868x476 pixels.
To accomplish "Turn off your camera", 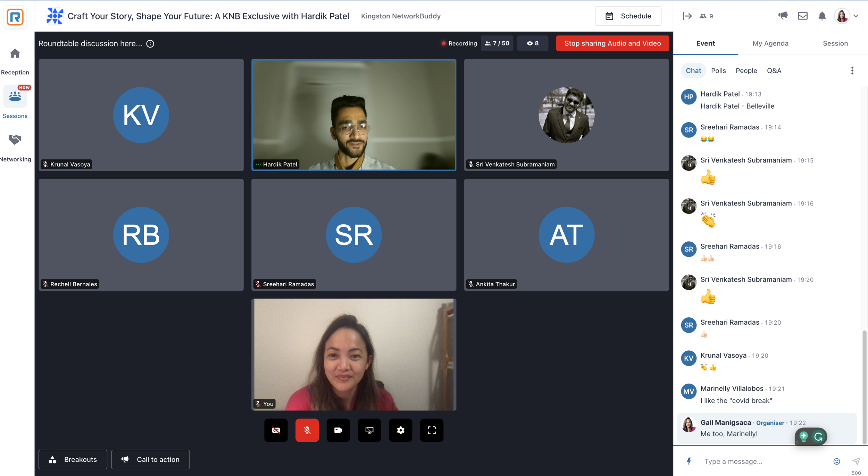I will pyautogui.click(x=338, y=430).
